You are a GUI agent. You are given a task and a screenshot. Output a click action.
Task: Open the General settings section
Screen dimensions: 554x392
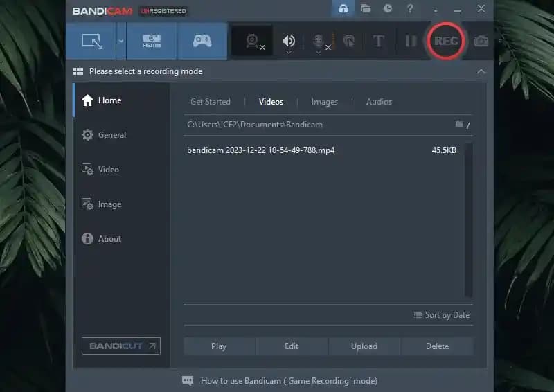tap(111, 135)
